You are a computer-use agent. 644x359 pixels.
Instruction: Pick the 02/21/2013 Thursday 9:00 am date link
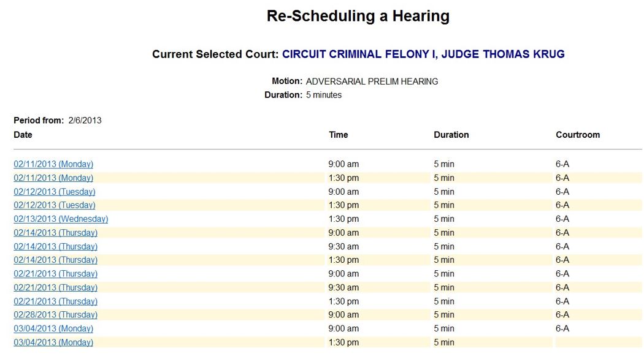55,274
